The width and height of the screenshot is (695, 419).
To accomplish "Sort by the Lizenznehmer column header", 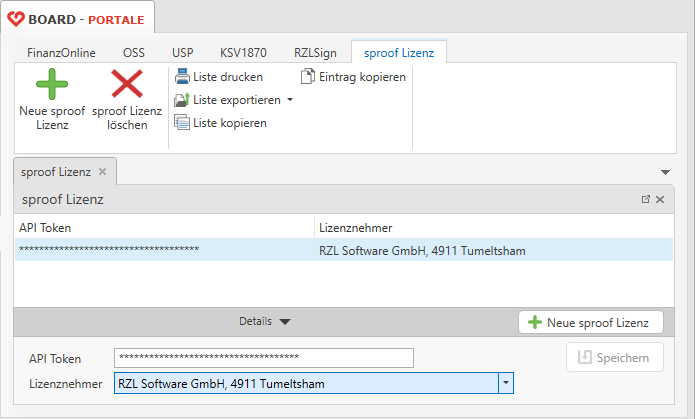I will [x=355, y=228].
